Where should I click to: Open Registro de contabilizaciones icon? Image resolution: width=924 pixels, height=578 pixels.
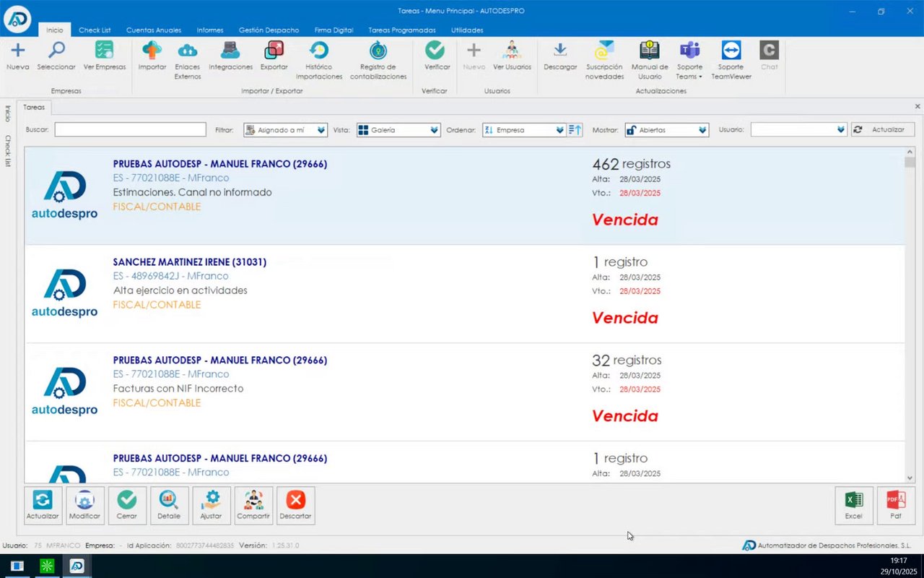[378, 51]
